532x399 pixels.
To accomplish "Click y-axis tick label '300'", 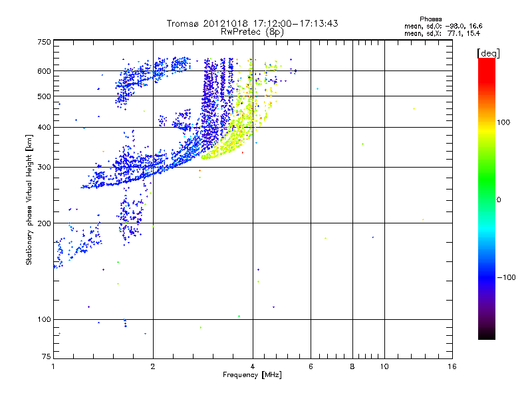I will tap(44, 168).
